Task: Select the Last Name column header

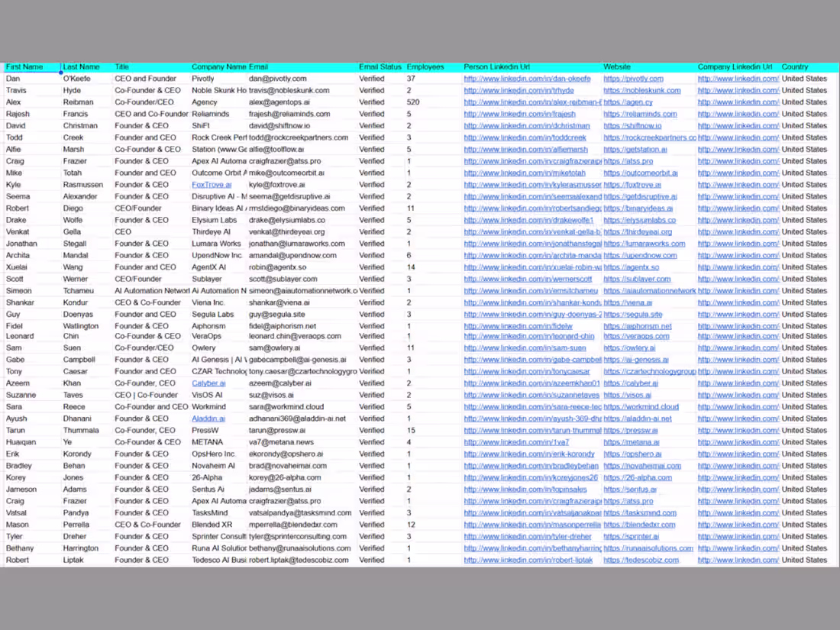Action: click(x=82, y=67)
